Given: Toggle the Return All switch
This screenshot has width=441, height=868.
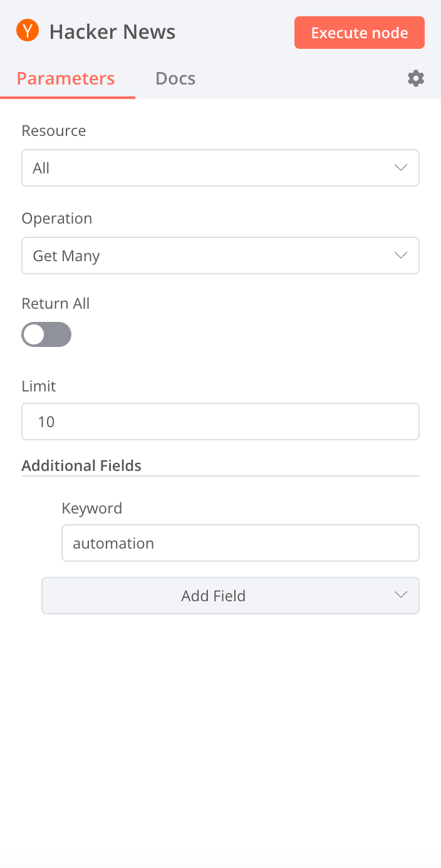Looking at the screenshot, I should pyautogui.click(x=46, y=334).
